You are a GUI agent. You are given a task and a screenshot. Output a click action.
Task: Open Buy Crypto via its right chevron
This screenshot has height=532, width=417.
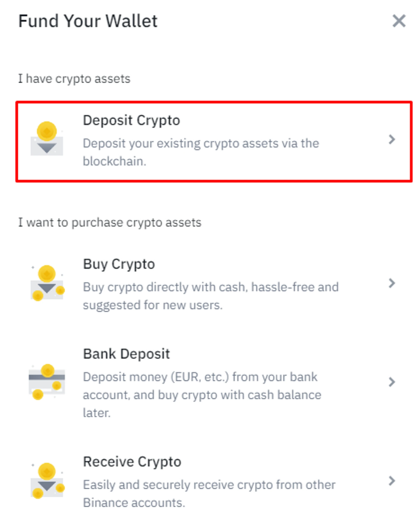click(392, 283)
